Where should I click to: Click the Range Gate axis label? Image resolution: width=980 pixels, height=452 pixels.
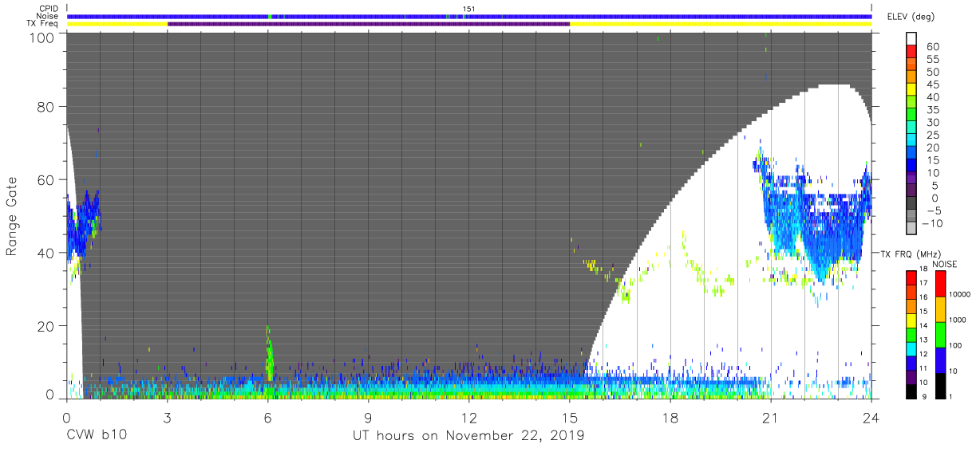(13, 217)
